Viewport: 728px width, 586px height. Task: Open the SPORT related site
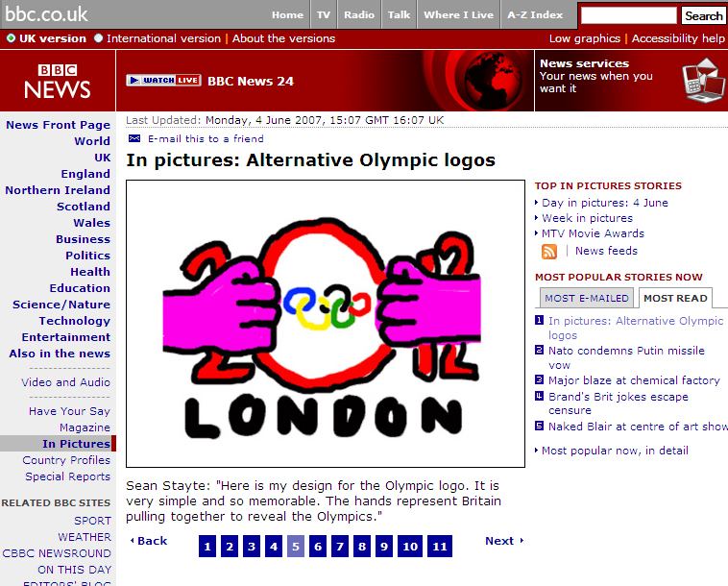pos(92,521)
